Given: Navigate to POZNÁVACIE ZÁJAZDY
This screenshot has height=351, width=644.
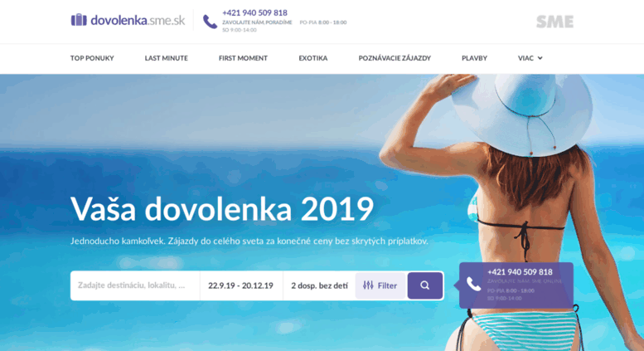Looking at the screenshot, I should tap(395, 58).
